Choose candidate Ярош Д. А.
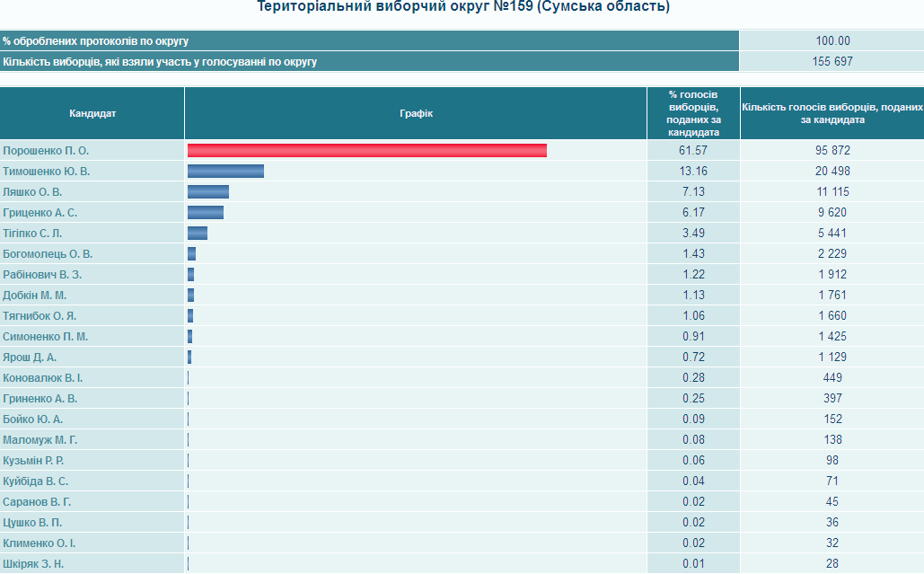The image size is (924, 574). click(x=30, y=358)
